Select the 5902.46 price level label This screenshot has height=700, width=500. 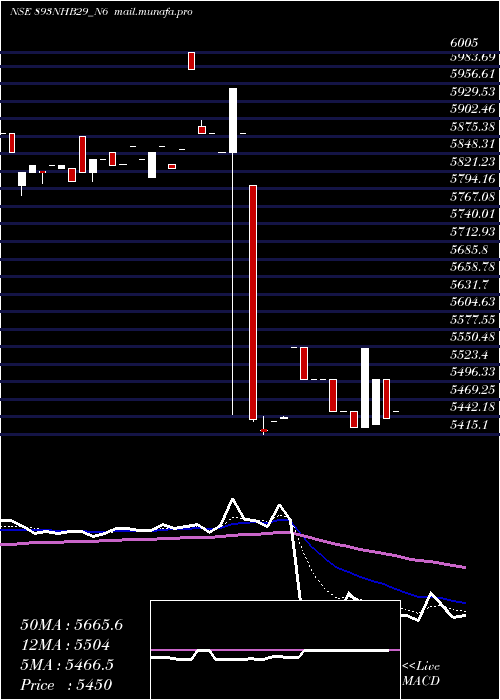click(472, 109)
